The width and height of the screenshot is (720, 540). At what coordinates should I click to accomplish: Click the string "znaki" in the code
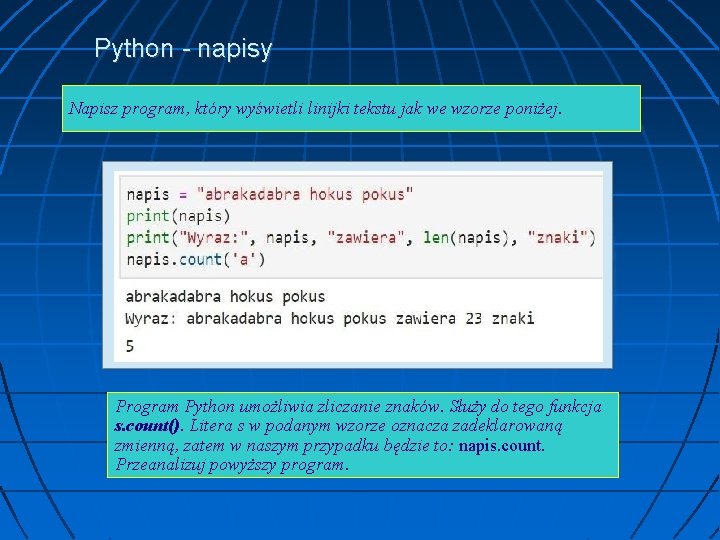tap(557, 238)
